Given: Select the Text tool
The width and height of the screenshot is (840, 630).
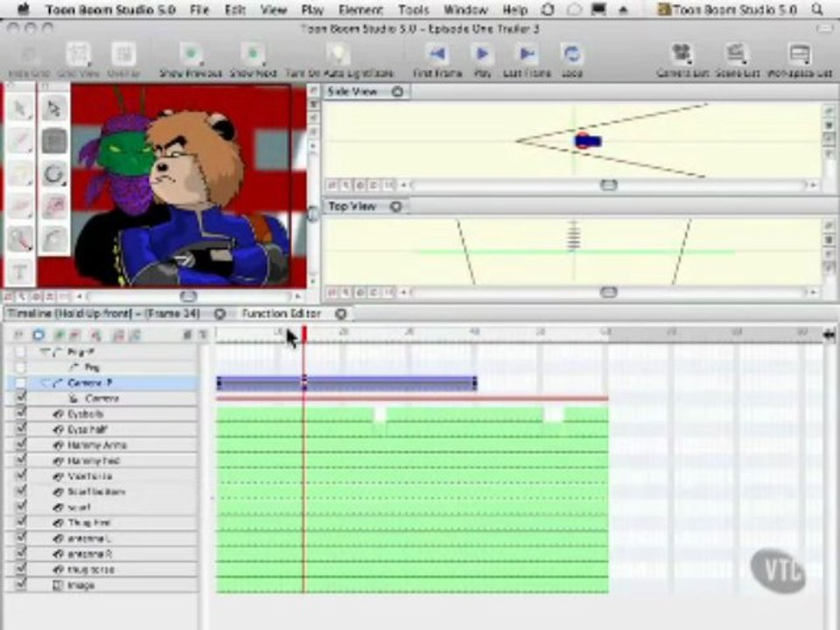Looking at the screenshot, I should 20,271.
